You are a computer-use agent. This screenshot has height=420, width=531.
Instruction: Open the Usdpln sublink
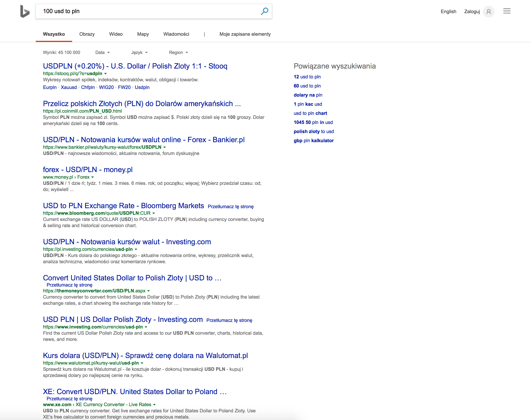(x=142, y=87)
